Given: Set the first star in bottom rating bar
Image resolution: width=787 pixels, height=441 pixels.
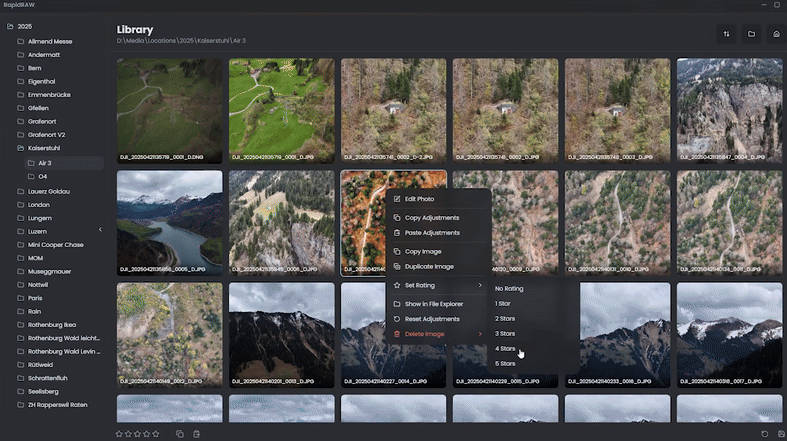Looking at the screenshot, I should 119,434.
